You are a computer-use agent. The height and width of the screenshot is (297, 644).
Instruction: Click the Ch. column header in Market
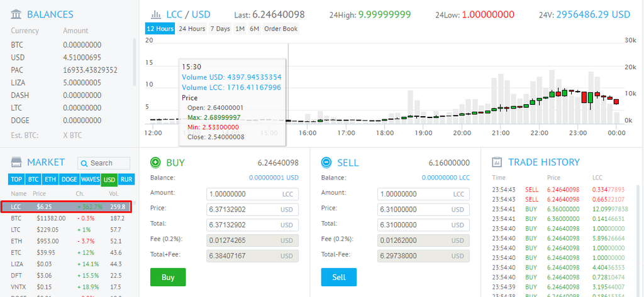(x=80, y=193)
